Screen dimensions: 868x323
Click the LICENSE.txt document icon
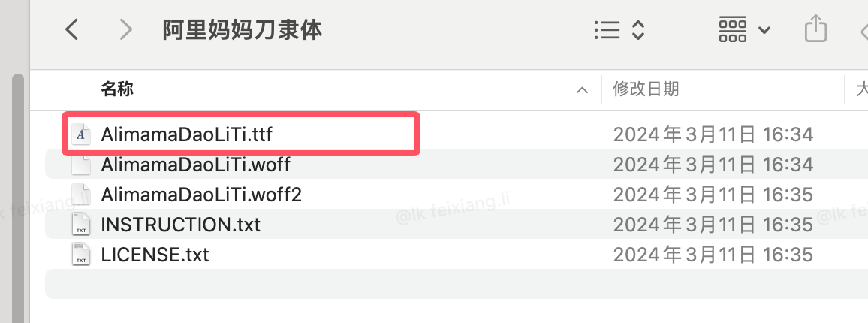coord(81,255)
